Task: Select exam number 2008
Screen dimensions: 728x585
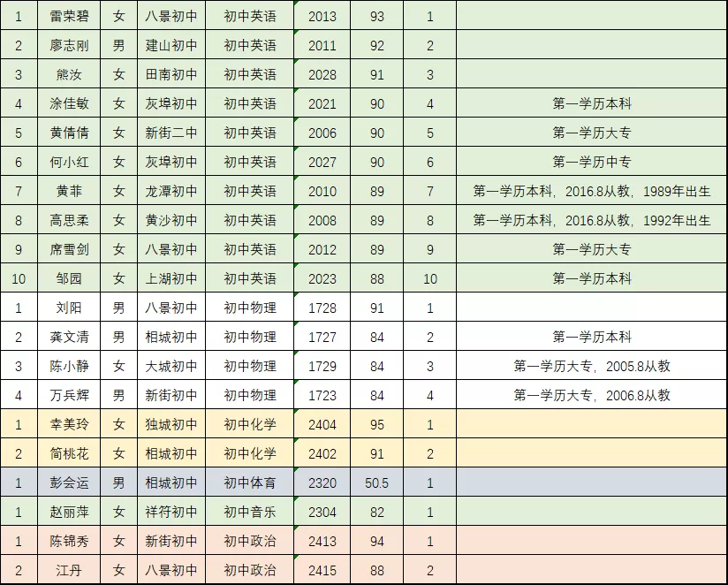Action: 322,221
